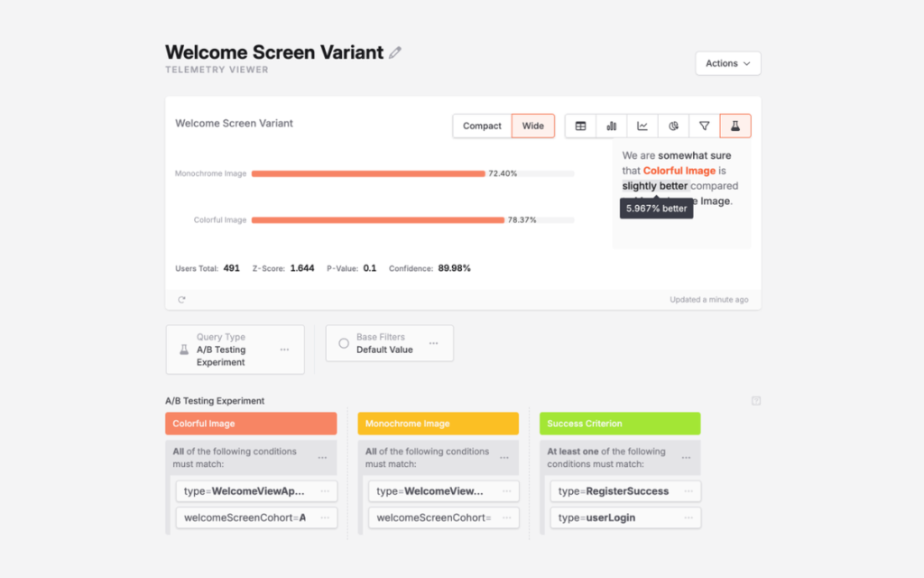The height and width of the screenshot is (578, 924).
Task: Open options for type=RegisterSuccess filter
Action: [688, 491]
